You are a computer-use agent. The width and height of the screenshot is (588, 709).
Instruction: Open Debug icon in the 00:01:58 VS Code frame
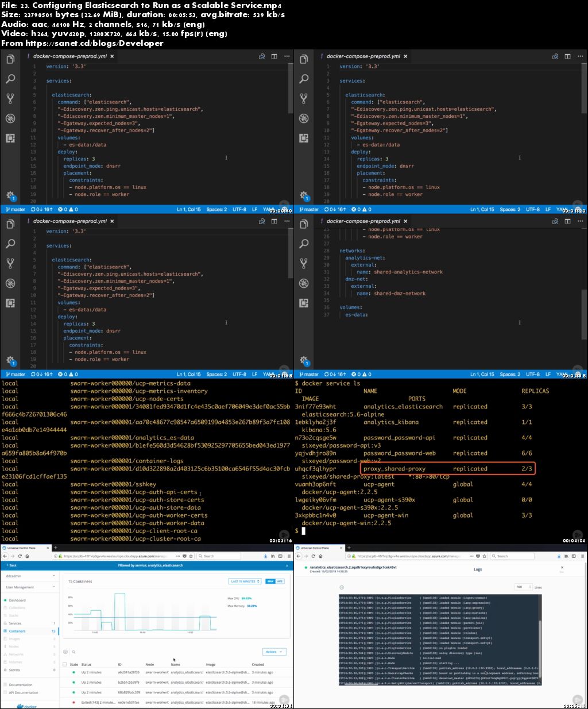tap(10, 283)
